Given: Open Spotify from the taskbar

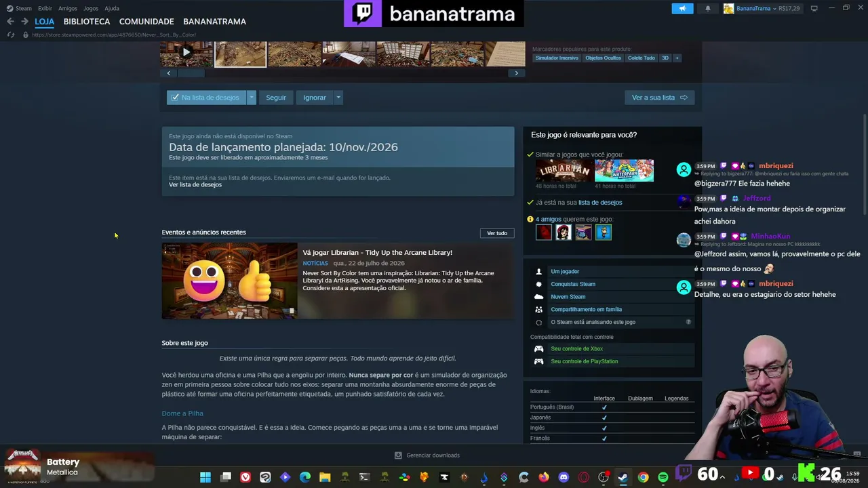Looking at the screenshot, I should tap(663, 477).
